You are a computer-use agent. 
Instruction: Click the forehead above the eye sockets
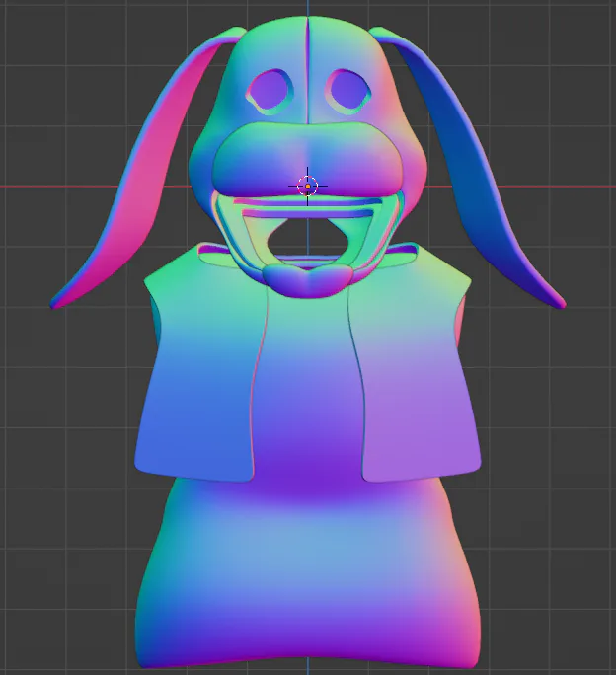(307, 43)
